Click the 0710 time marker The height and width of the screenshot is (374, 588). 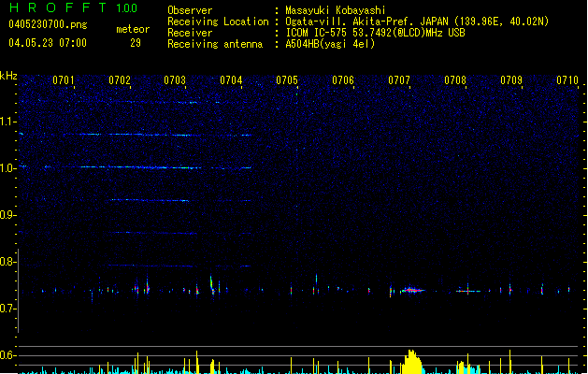567,80
